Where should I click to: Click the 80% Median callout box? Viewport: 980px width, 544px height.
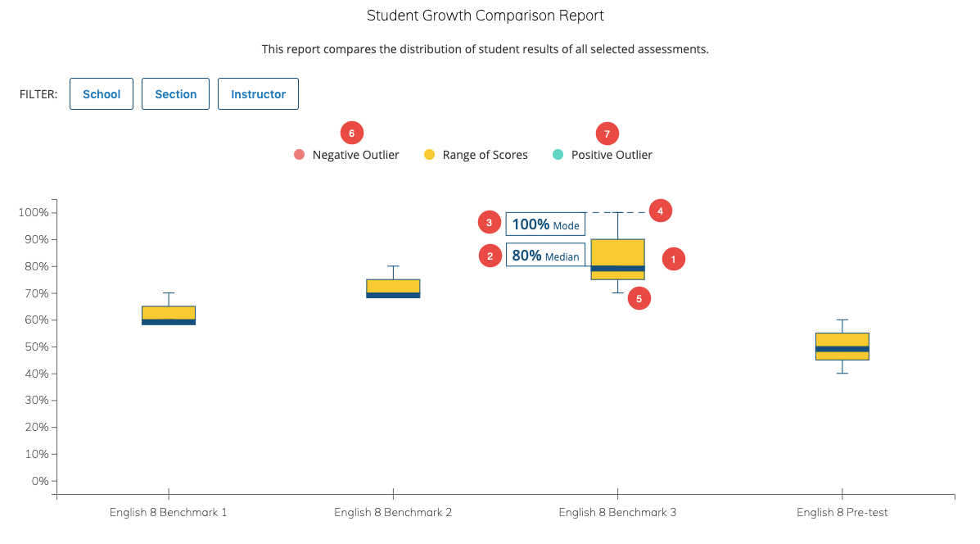[545, 255]
